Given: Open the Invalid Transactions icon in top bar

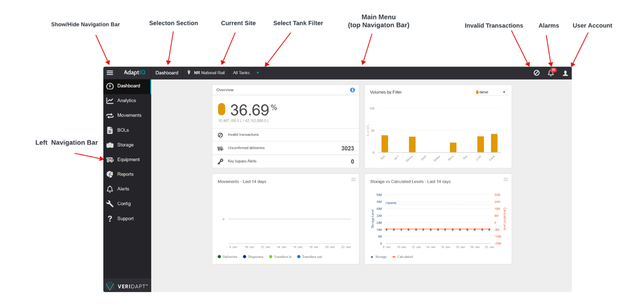Looking at the screenshot, I should pyautogui.click(x=536, y=73).
